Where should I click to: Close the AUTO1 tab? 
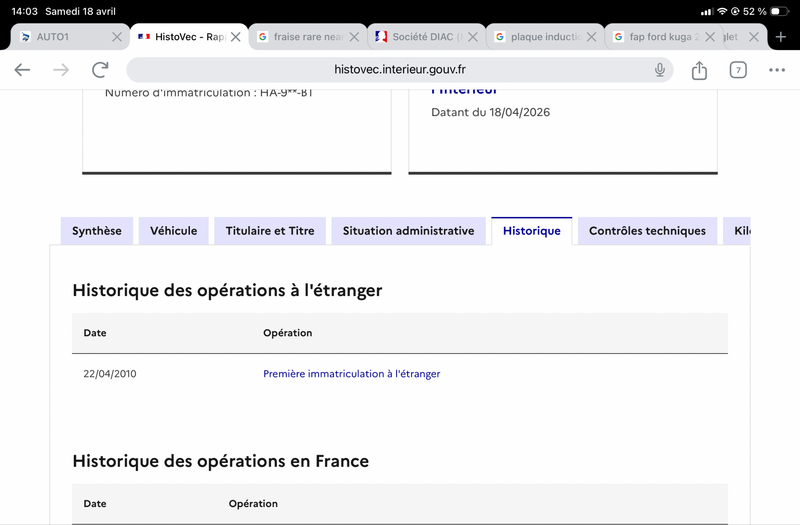click(117, 37)
